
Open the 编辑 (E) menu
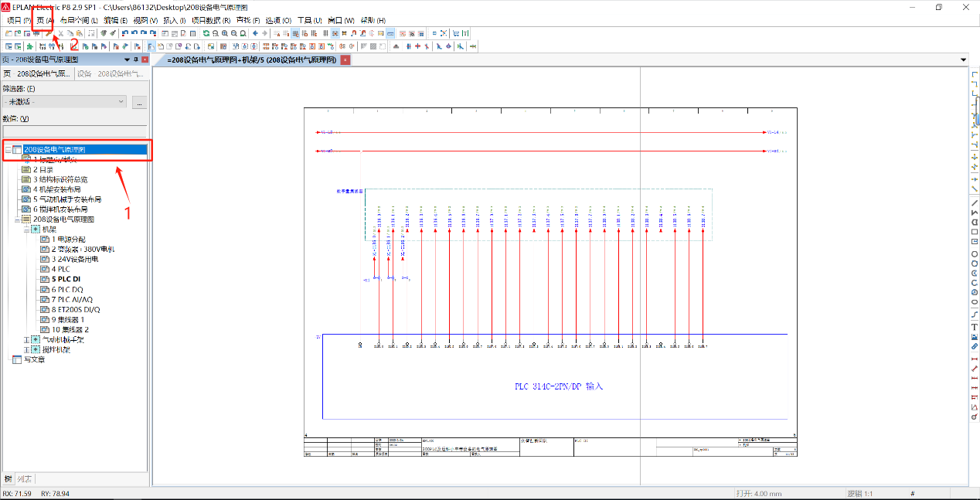pos(116,19)
